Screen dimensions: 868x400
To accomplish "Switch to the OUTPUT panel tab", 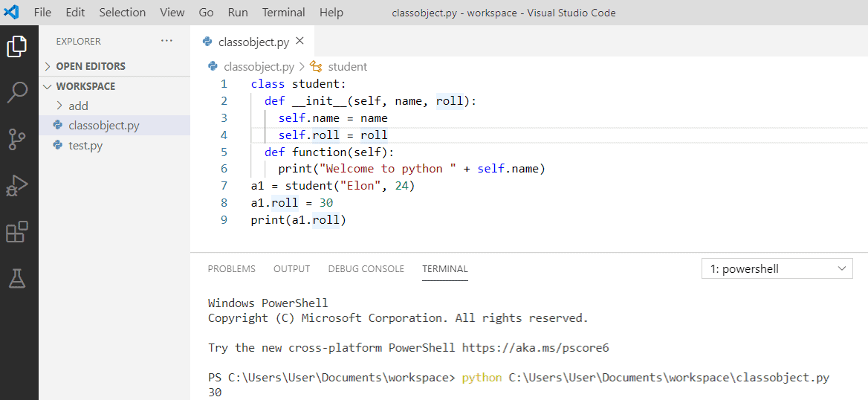I will (x=292, y=268).
